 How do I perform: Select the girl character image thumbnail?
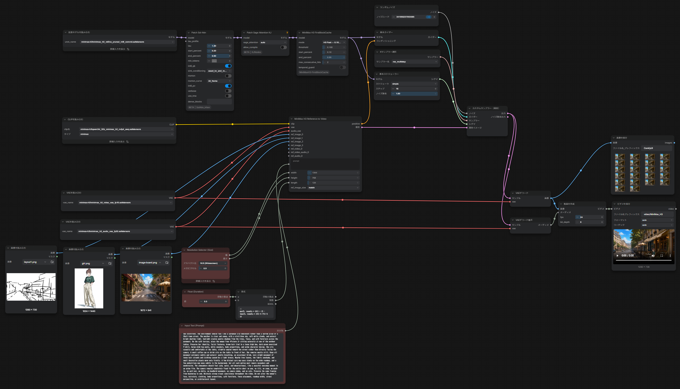click(89, 288)
